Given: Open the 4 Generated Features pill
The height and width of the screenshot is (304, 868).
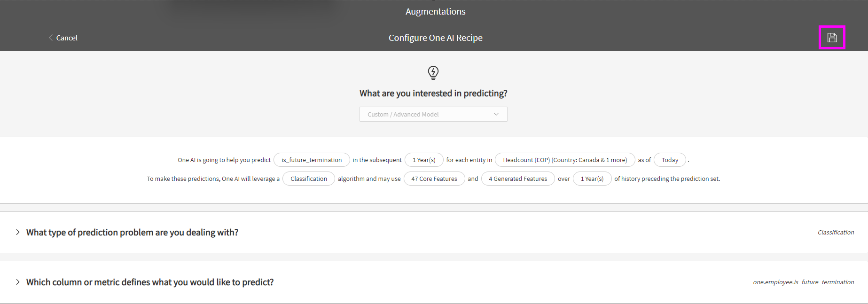Looking at the screenshot, I should (517, 179).
